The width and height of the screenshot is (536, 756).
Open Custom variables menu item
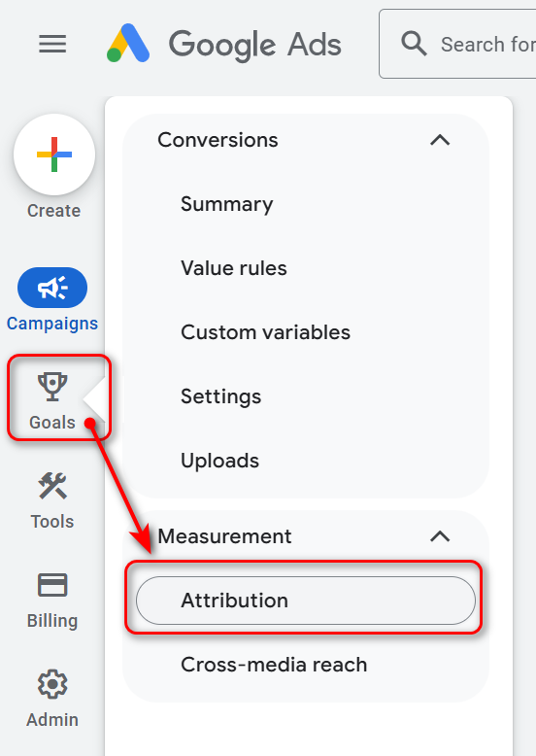click(x=265, y=332)
